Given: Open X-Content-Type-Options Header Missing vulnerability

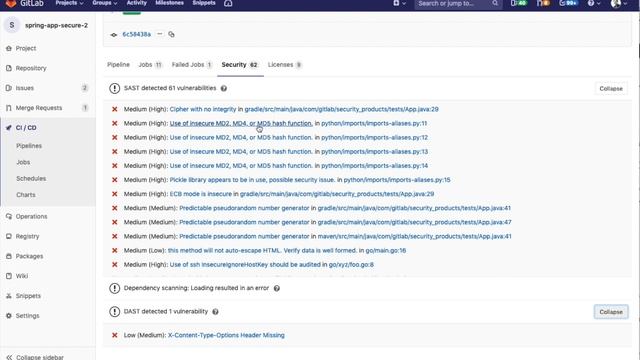Looking at the screenshot, I should tap(226, 335).
